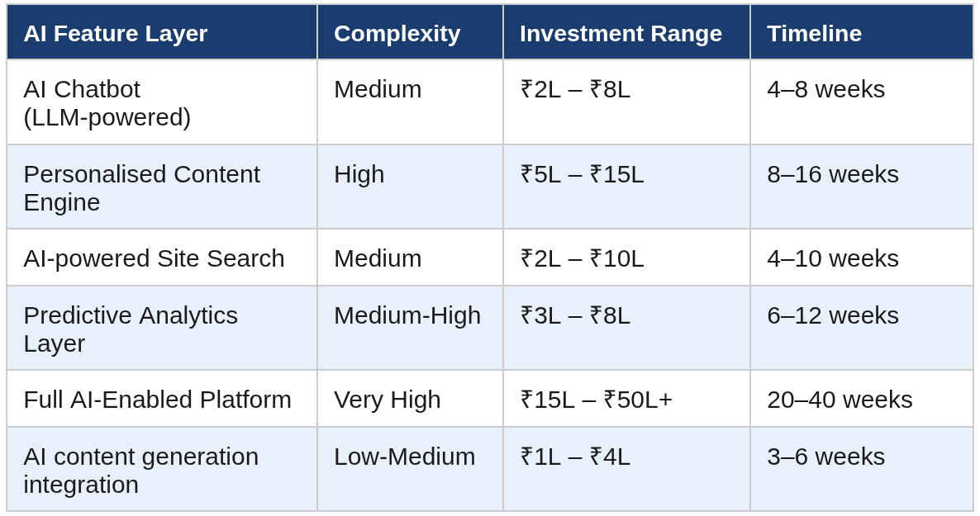Select the AI content generation integration cell
The width and height of the screenshot is (980, 516).
point(140,470)
